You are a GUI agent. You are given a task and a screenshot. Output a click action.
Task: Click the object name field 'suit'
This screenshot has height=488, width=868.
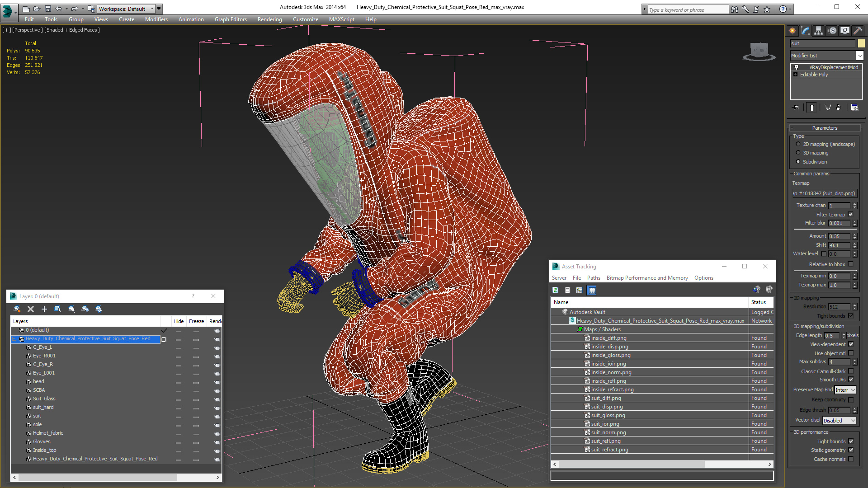(823, 43)
